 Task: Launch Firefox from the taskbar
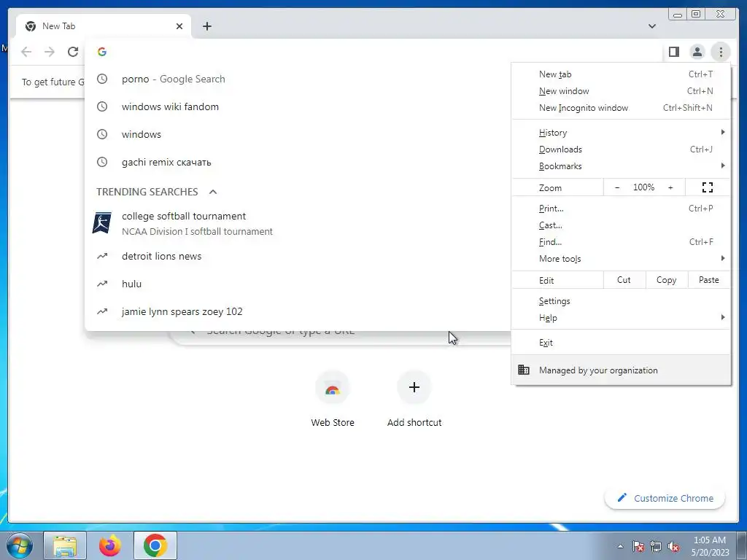pos(110,545)
